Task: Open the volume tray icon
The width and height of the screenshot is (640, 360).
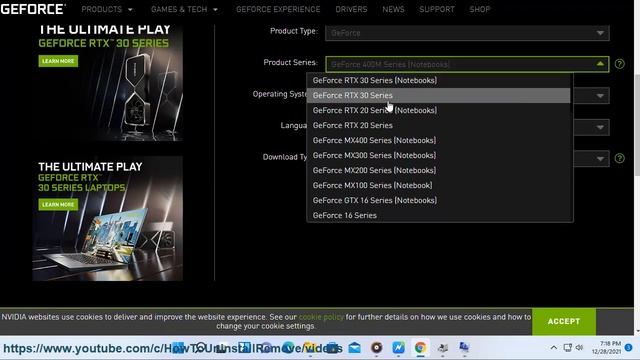Action: pyautogui.click(x=579, y=348)
